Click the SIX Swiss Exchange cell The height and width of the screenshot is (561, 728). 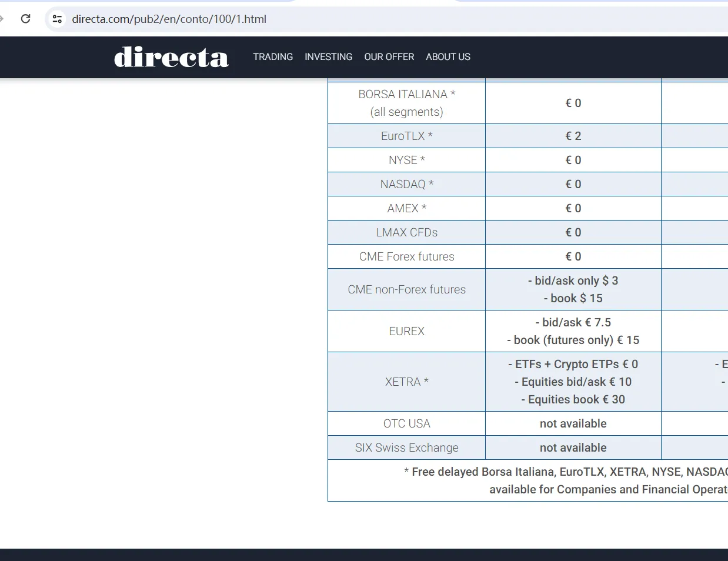click(406, 448)
